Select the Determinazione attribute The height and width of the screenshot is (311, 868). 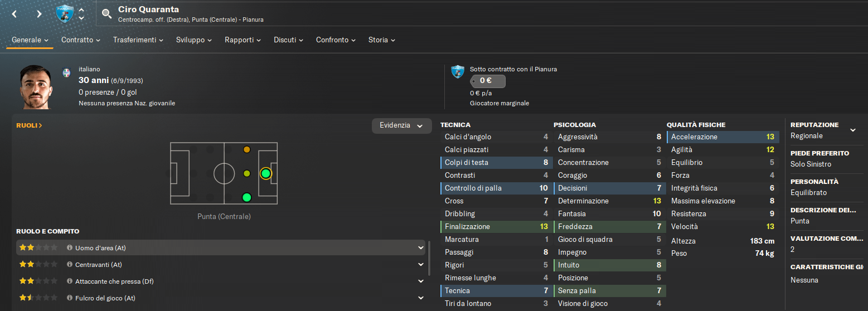[x=609, y=201]
